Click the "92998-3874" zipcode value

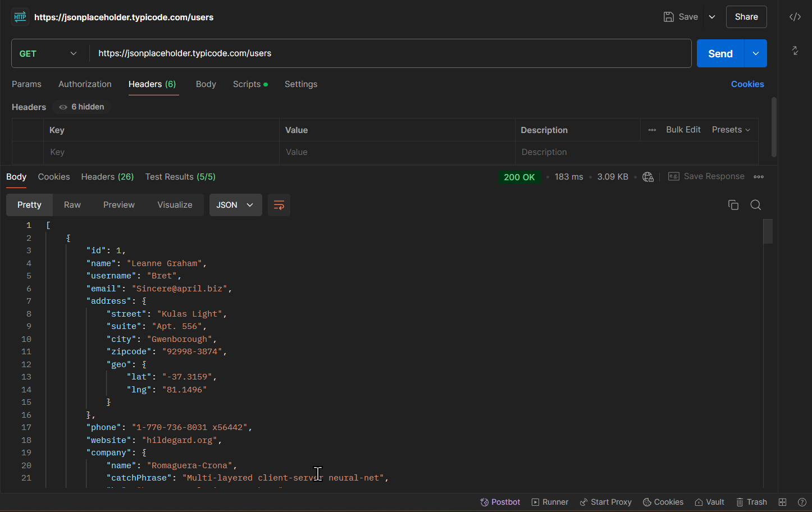(x=192, y=351)
